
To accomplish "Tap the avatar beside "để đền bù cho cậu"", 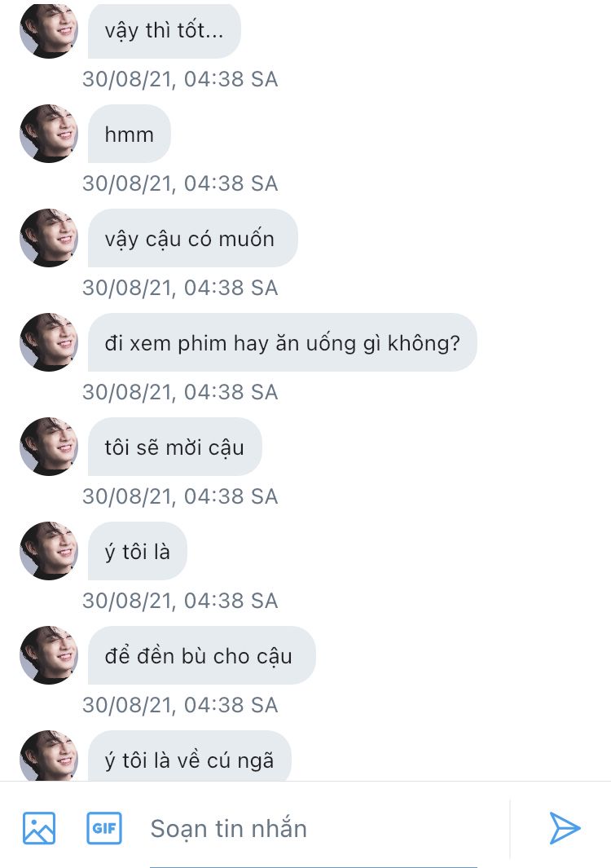I will pos(49,655).
